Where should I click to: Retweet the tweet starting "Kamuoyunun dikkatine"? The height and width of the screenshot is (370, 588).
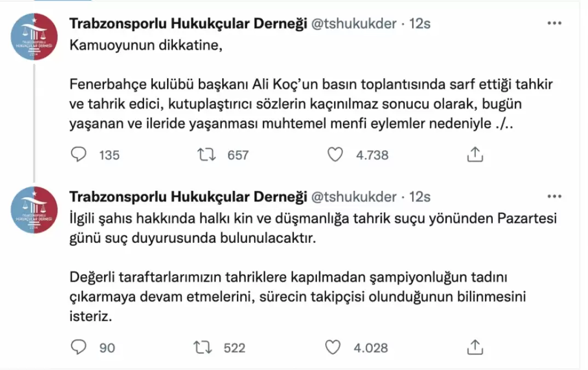206,155
